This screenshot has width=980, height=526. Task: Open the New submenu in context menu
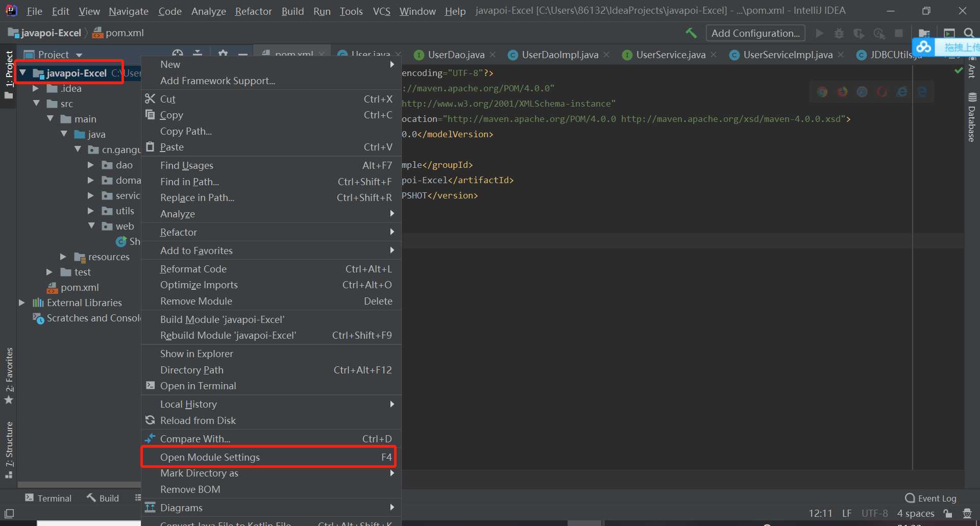point(271,64)
